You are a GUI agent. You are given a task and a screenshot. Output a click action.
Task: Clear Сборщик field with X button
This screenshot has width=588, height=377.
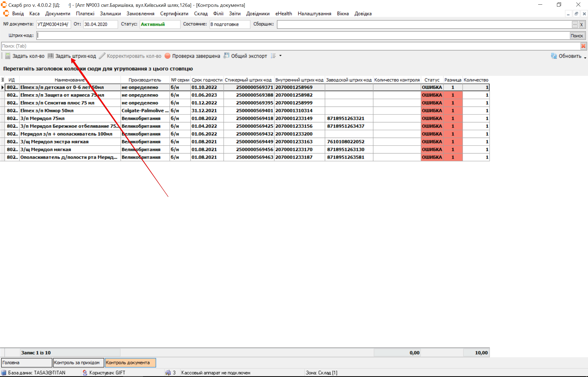click(581, 24)
